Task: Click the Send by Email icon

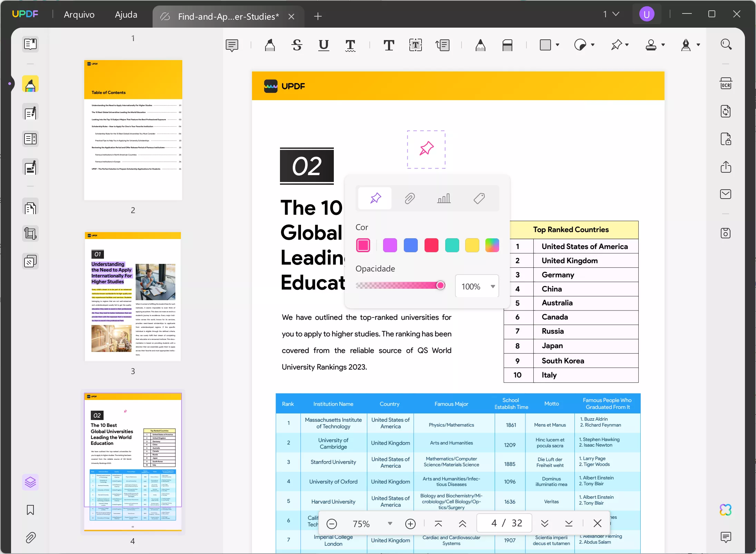Action: [x=726, y=194]
